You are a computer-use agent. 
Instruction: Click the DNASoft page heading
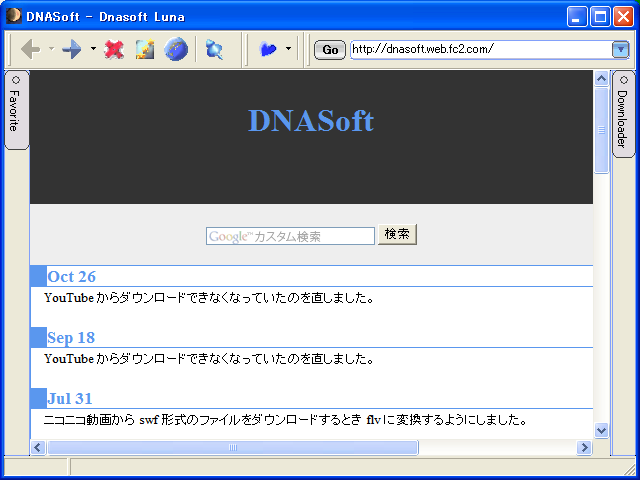[x=311, y=121]
